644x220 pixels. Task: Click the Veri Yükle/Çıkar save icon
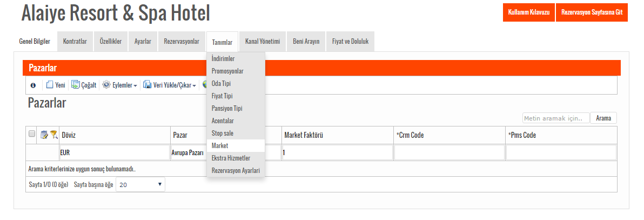[x=147, y=85]
